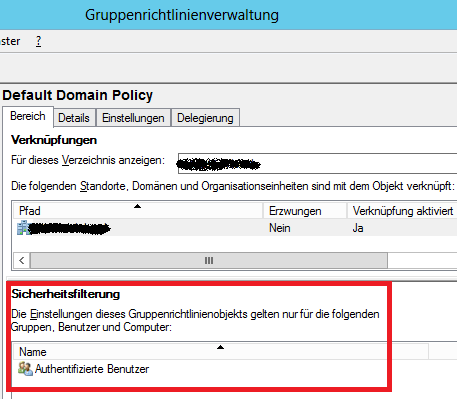Click the Verknüpfung aktiviert column header
Image resolution: width=457 pixels, height=399 pixels.
coord(402,211)
